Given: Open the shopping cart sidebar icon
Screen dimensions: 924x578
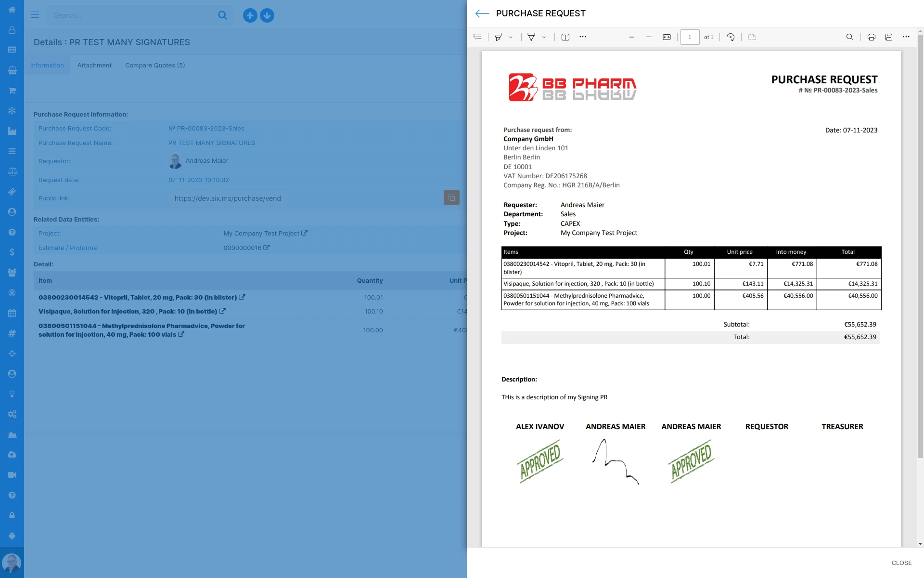Looking at the screenshot, I should (x=12, y=91).
